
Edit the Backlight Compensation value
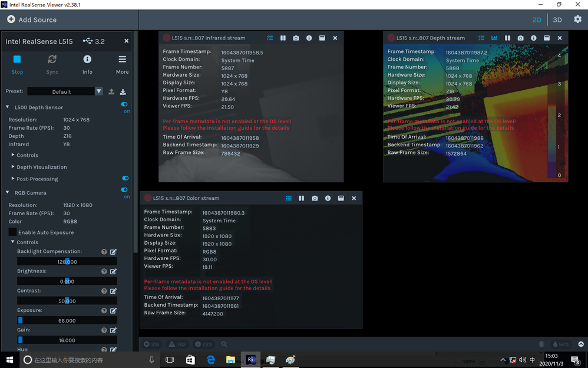pyautogui.click(x=113, y=252)
